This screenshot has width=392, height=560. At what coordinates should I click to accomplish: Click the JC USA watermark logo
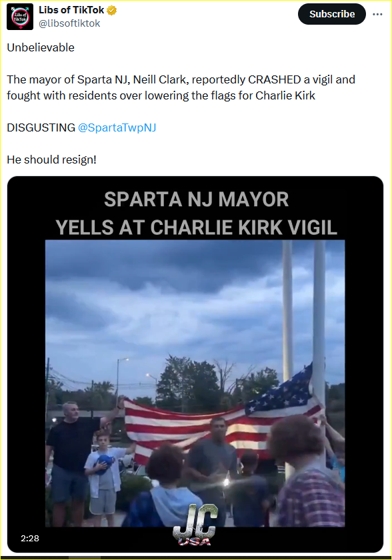point(195,524)
